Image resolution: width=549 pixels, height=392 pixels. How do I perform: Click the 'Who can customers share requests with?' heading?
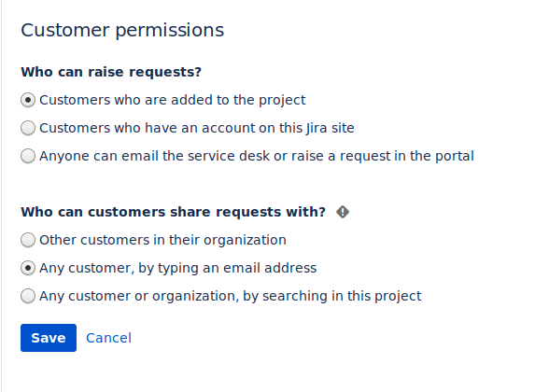(174, 212)
